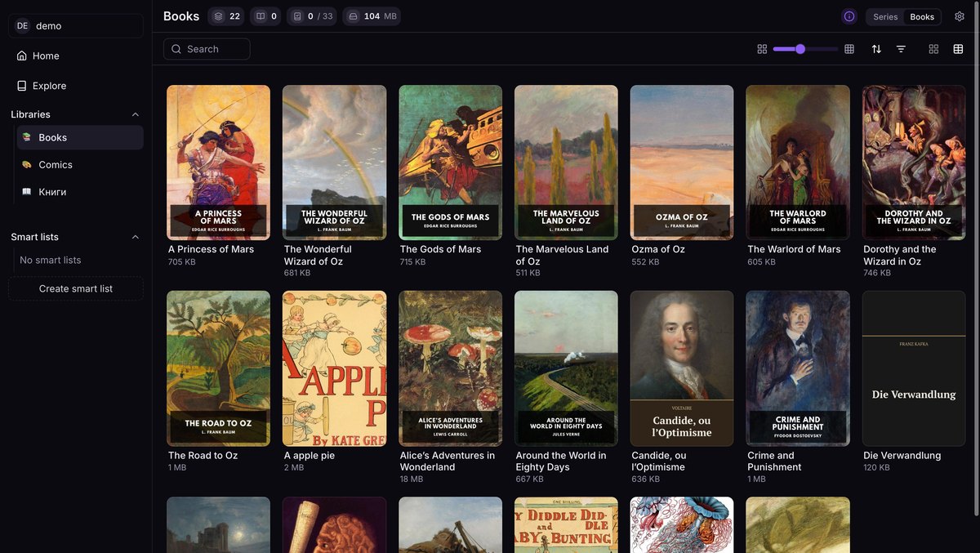Screen dimensions: 980x553
Task: Click the '120 KB' size label
Action: point(877,467)
